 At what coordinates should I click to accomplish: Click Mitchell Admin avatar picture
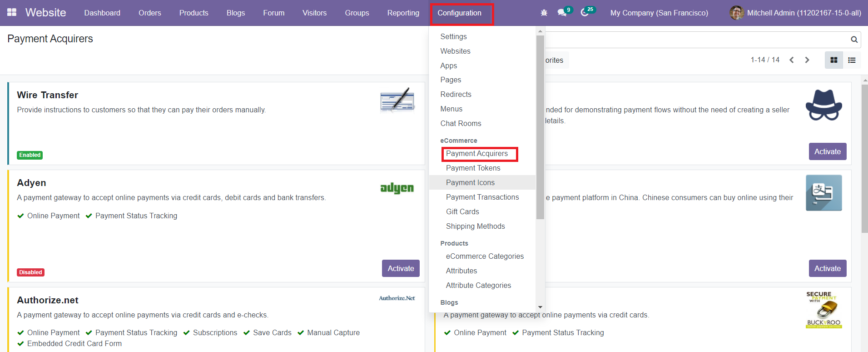pyautogui.click(x=736, y=13)
